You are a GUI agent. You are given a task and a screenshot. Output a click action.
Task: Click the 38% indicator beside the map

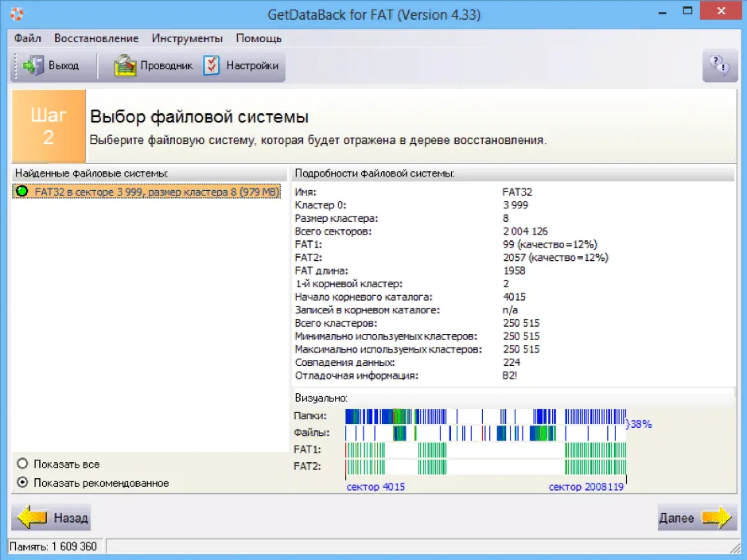640,424
